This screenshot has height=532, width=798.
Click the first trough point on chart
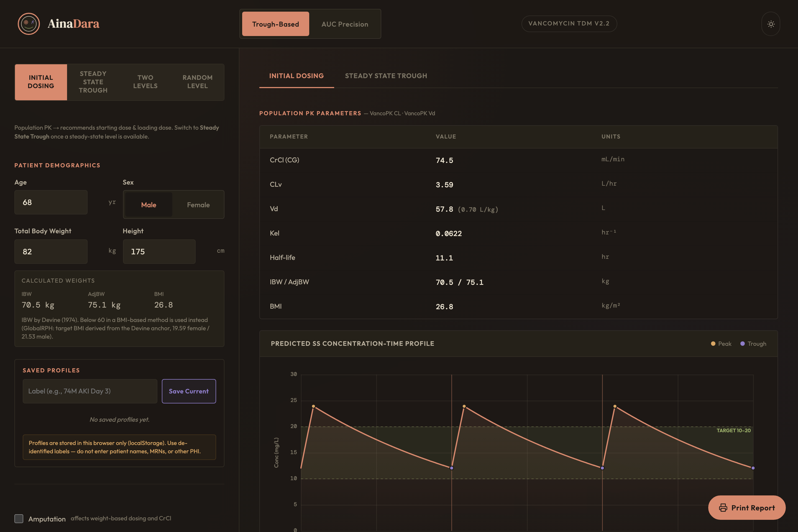pos(452,468)
